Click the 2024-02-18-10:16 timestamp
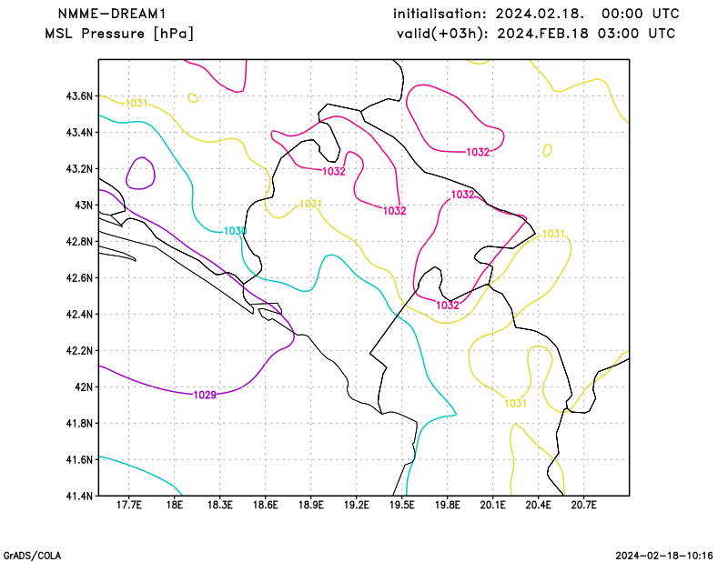This screenshot has height=562, width=728. point(664,556)
